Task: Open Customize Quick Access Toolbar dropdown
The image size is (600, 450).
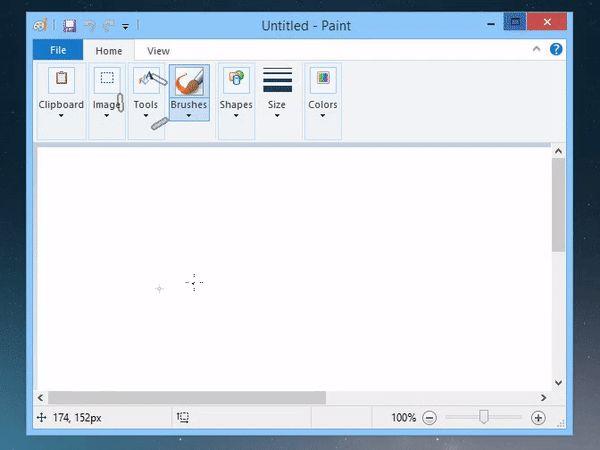Action: click(x=126, y=26)
